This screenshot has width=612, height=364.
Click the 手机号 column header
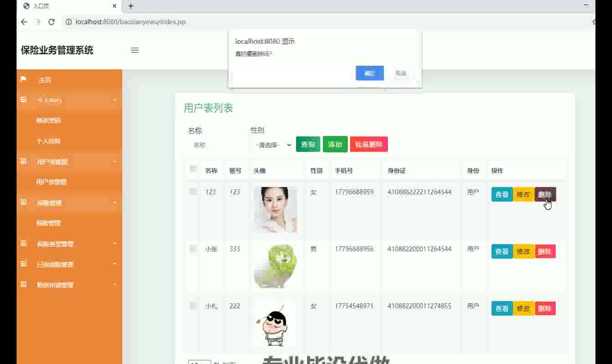tap(344, 171)
